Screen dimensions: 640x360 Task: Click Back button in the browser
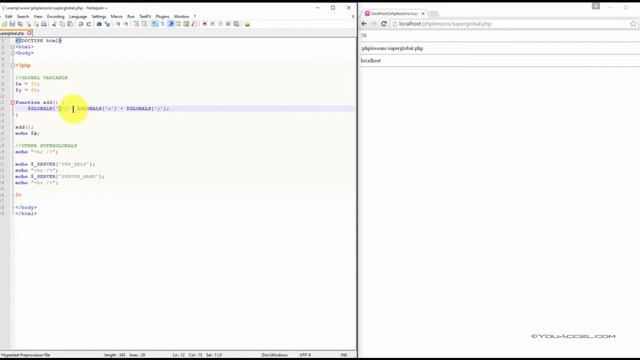[364, 24]
